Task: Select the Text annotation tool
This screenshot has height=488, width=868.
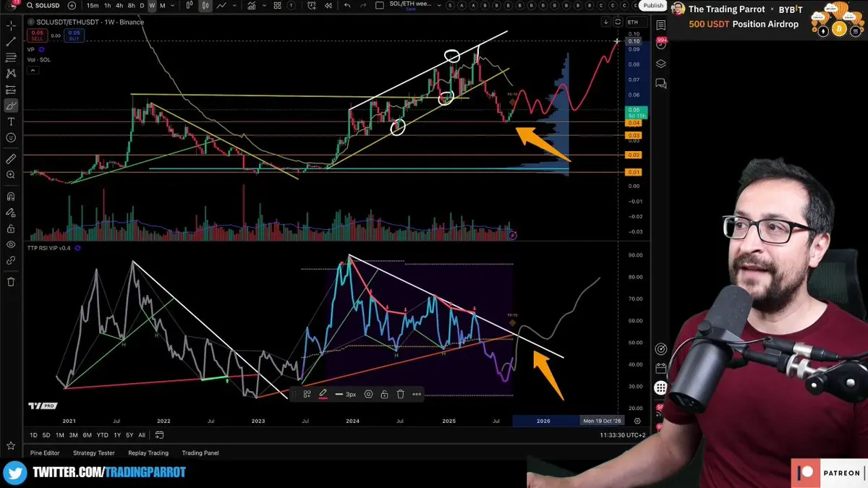Action: click(x=11, y=121)
